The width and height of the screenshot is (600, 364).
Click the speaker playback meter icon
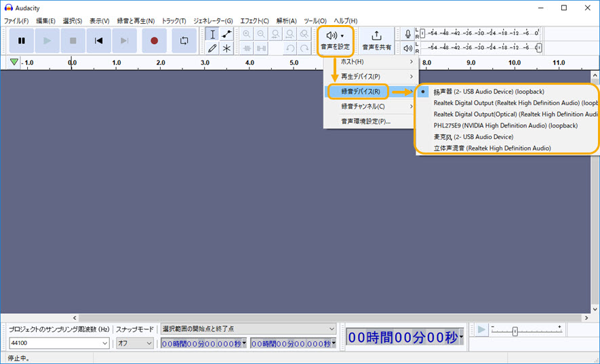408,48
